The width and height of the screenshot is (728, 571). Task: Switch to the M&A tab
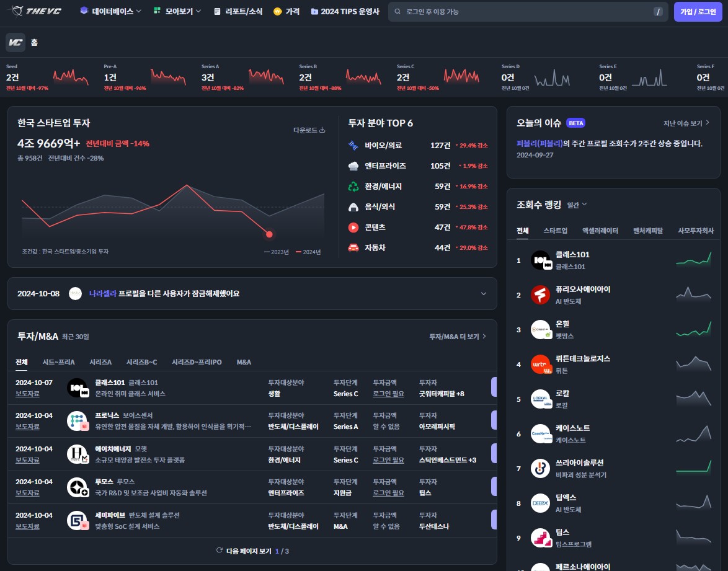244,362
